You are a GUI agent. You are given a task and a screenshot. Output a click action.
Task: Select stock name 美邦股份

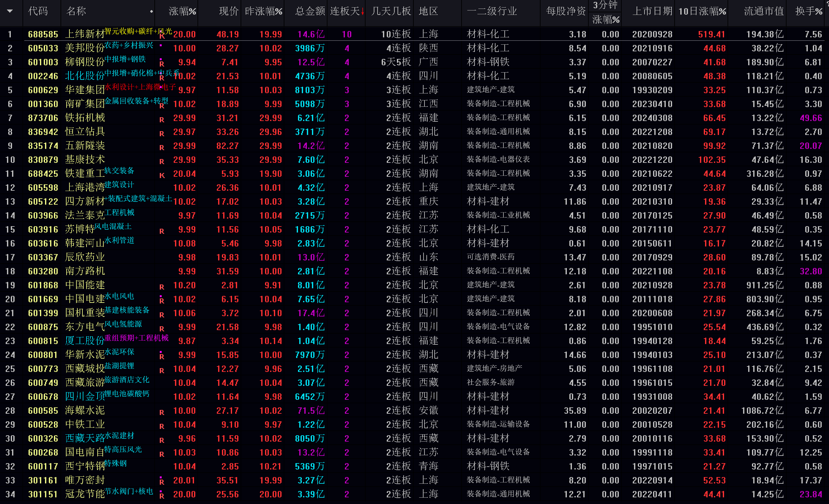[85, 48]
